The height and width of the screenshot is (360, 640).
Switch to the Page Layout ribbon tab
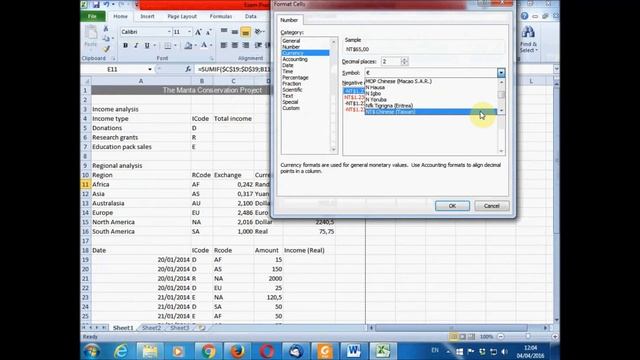(x=182, y=16)
